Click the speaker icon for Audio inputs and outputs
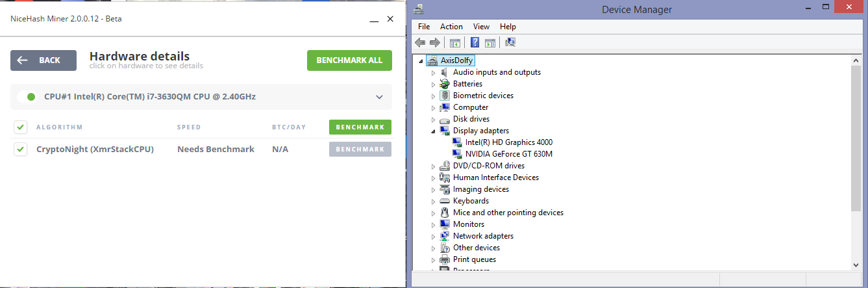Image resolution: width=868 pixels, height=288 pixels. pos(445,72)
